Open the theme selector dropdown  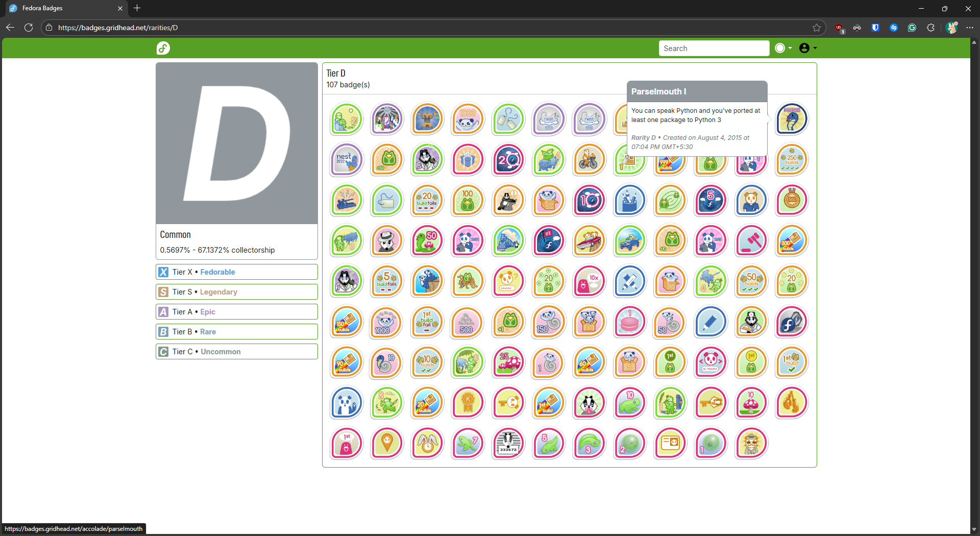[x=783, y=48]
